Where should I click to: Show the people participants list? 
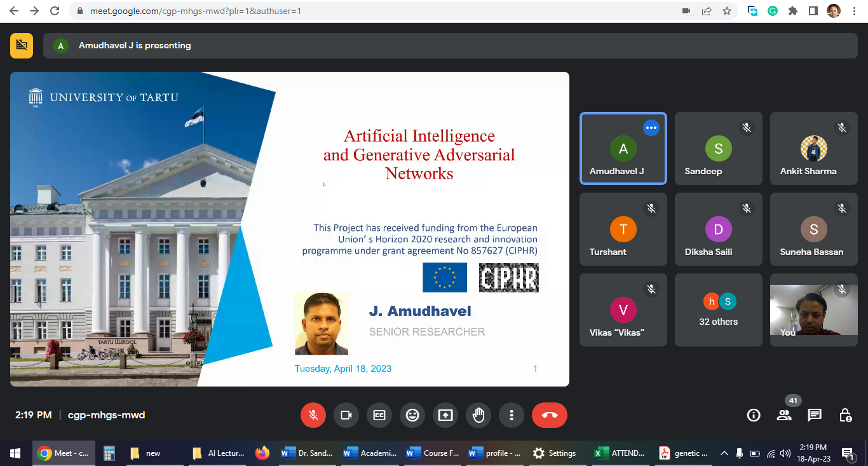point(784,415)
